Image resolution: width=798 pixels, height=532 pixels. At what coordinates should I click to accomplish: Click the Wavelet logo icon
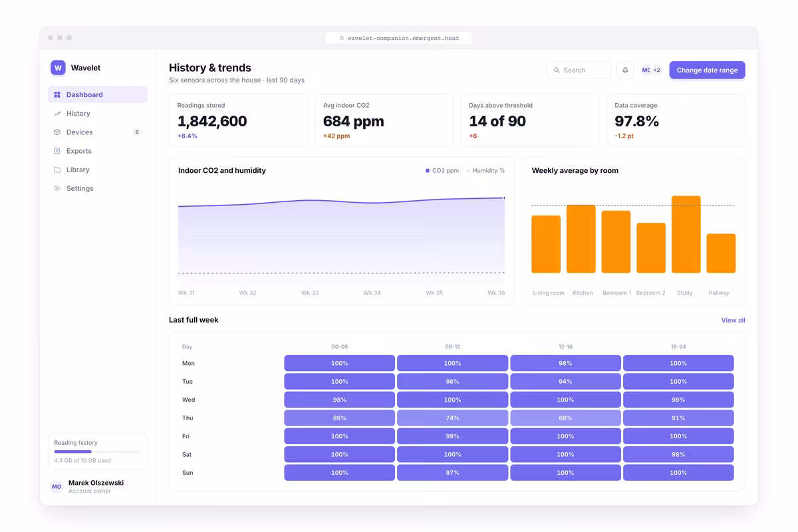tap(58, 68)
